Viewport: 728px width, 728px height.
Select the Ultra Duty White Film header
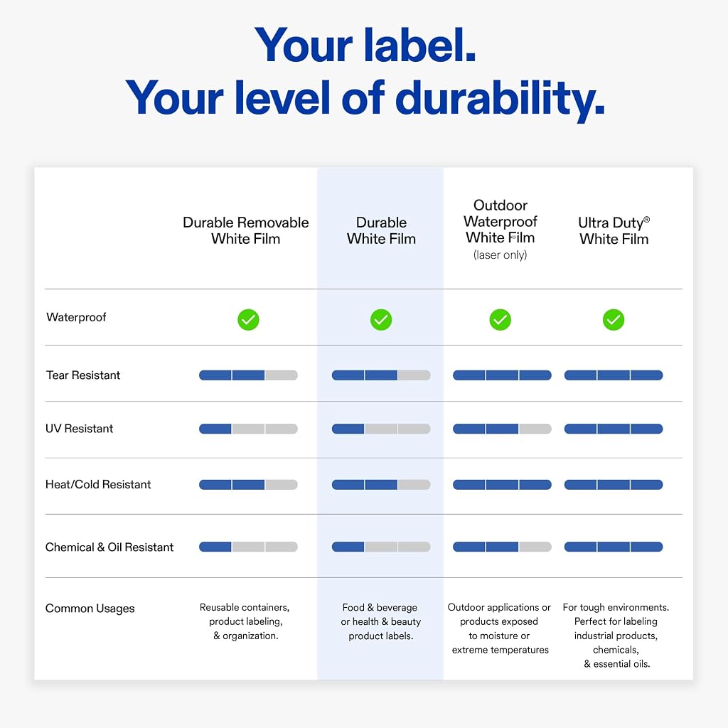point(614,230)
